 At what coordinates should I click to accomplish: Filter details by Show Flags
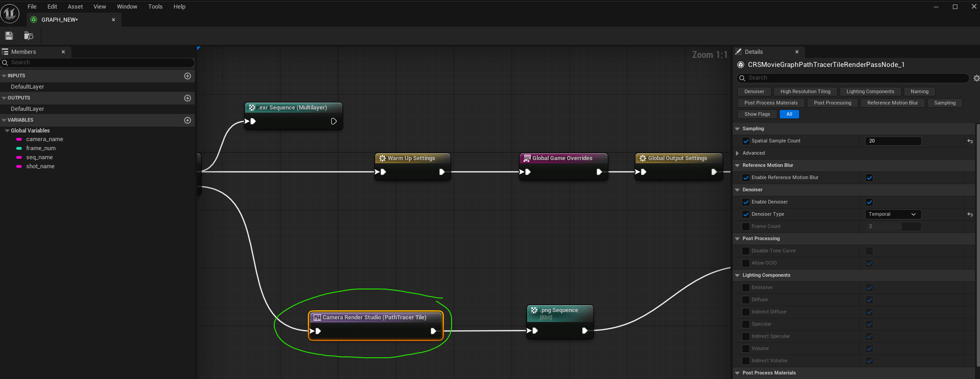click(757, 114)
